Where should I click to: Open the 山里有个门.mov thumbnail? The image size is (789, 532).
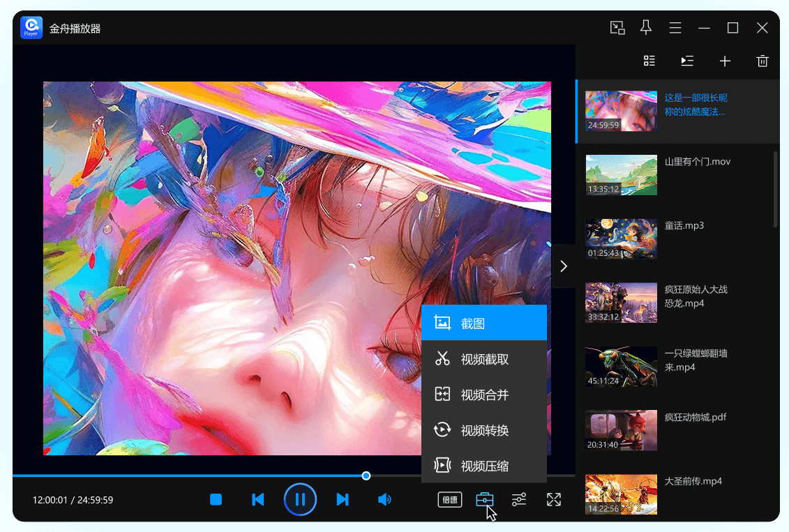[621, 174]
